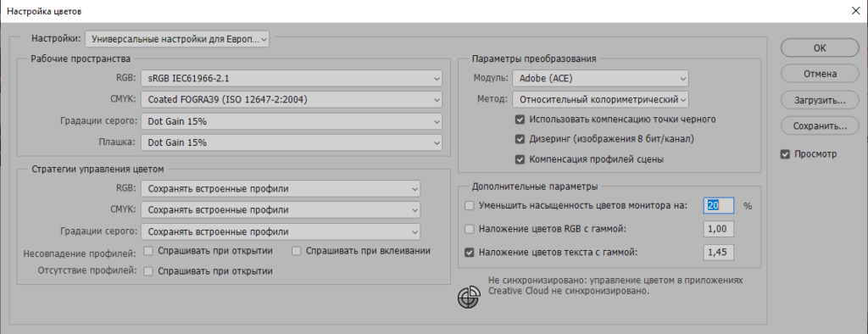Click the Загрузить... button

point(820,101)
